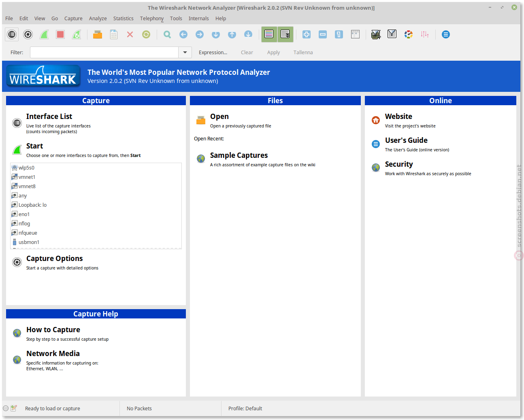Image resolution: width=524 pixels, height=420 pixels.
Task: Toggle colorize packet list button
Action: (x=269, y=34)
